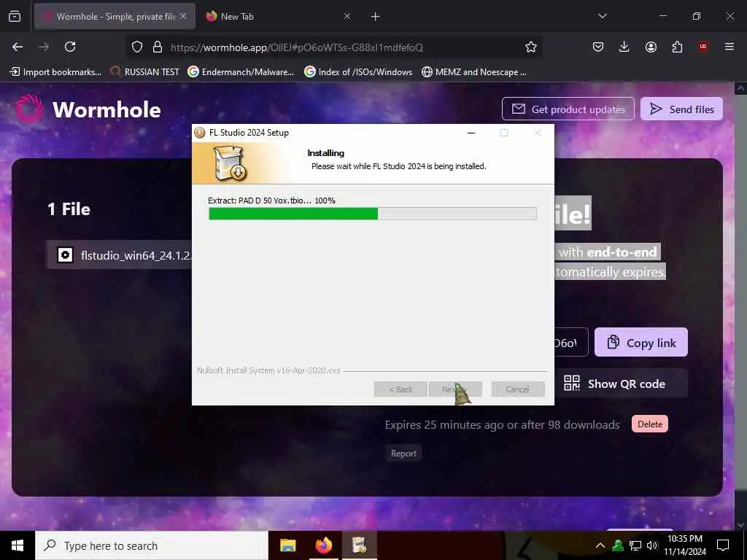Viewport: 747px width, 560px height.
Task: Click the Firefox View icon in tab bar
Action: pyautogui.click(x=15, y=17)
